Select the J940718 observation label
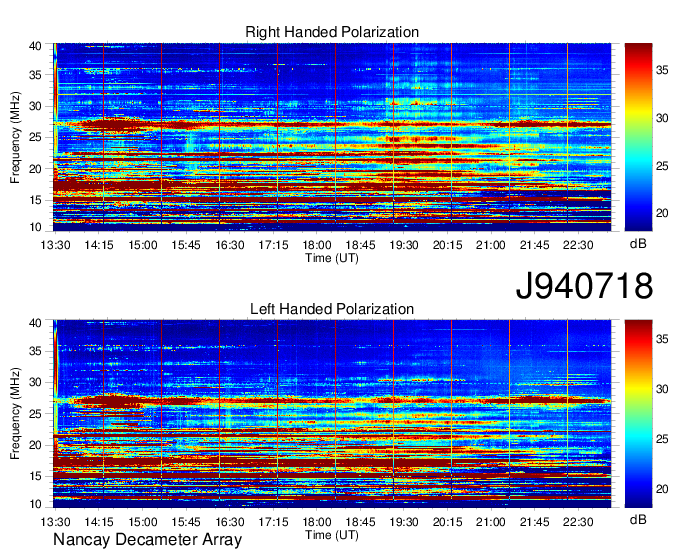This screenshot has height=552, width=680. point(584,285)
